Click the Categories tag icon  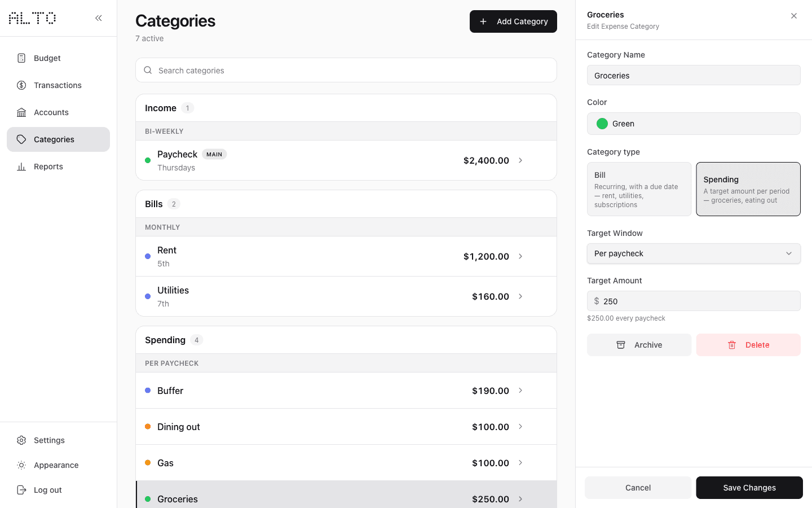(x=21, y=139)
